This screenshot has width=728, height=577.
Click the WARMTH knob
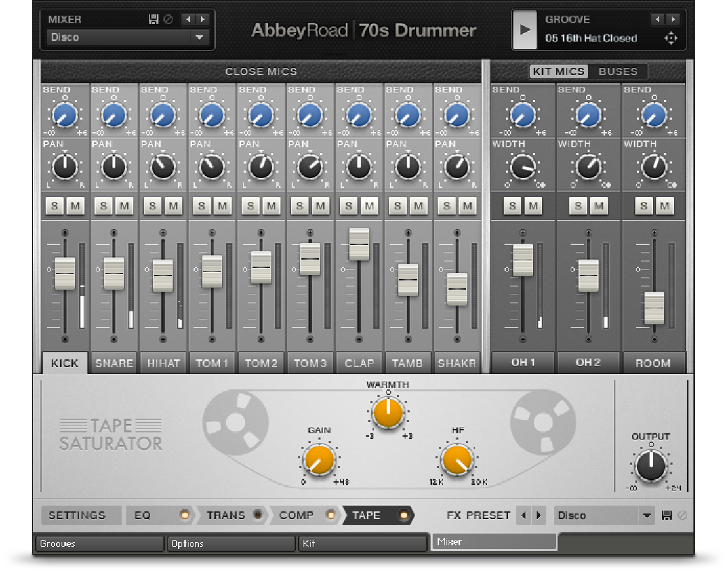coord(388,412)
